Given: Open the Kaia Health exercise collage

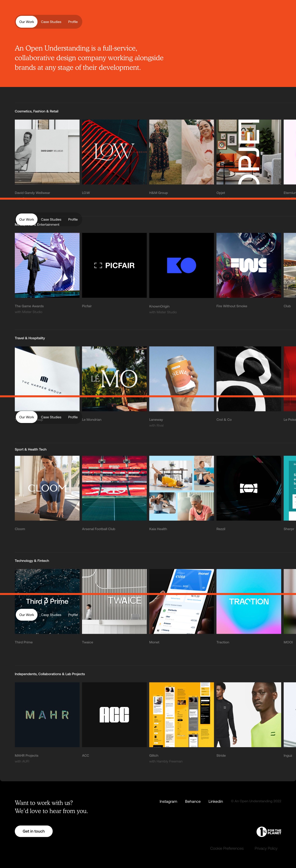Looking at the screenshot, I should [182, 488].
